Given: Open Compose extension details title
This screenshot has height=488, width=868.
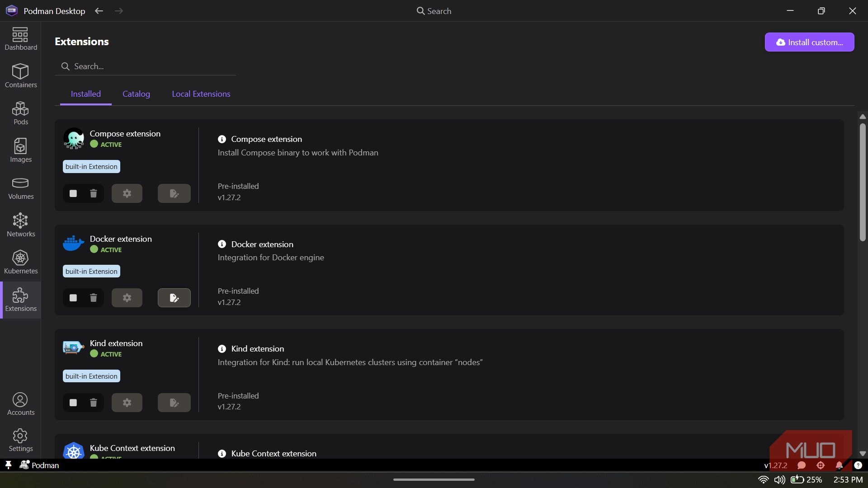Looking at the screenshot, I should pyautogui.click(x=266, y=139).
